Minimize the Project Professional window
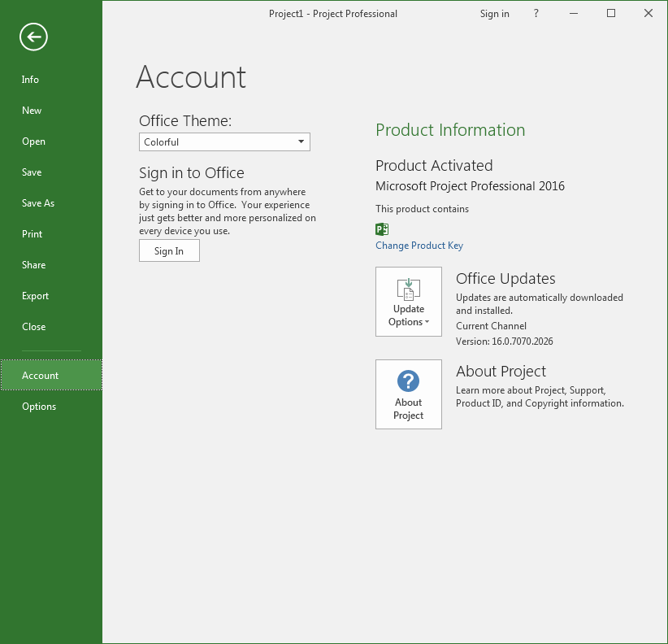668x644 pixels. (574, 14)
